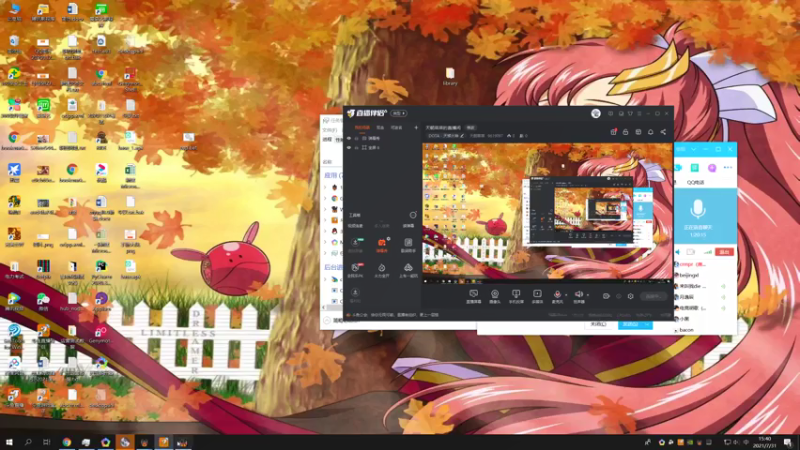This screenshot has height=450, width=800.
Task: Click the large microphone in QQ voice call
Action: pos(697,209)
